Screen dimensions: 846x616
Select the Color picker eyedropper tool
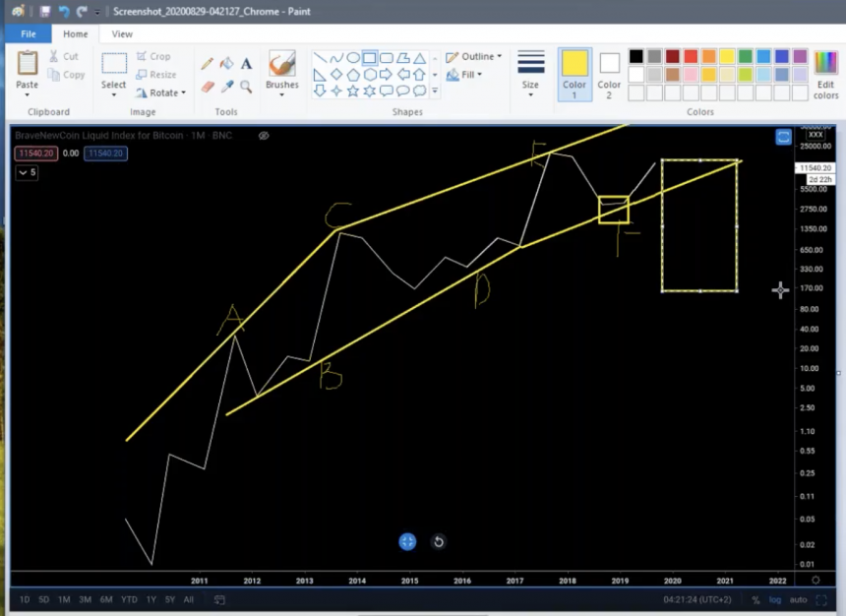point(226,87)
